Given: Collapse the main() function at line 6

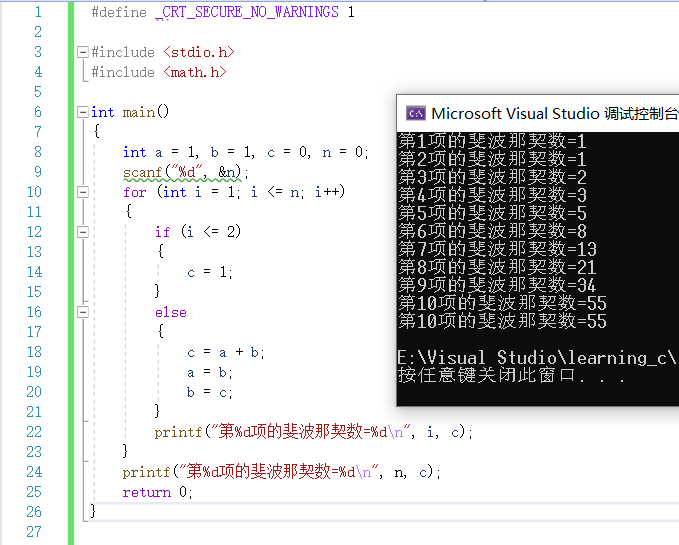Looking at the screenshot, I should coord(83,112).
